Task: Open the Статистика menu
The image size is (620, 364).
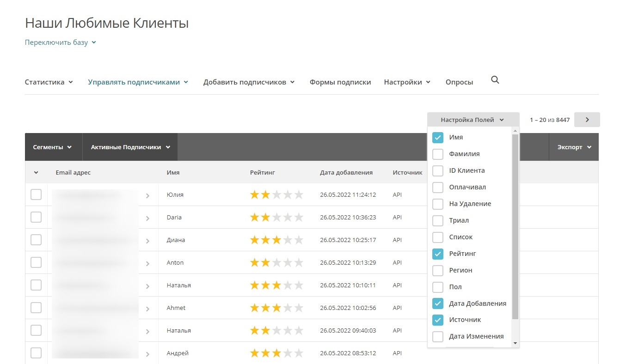Action: 49,82
